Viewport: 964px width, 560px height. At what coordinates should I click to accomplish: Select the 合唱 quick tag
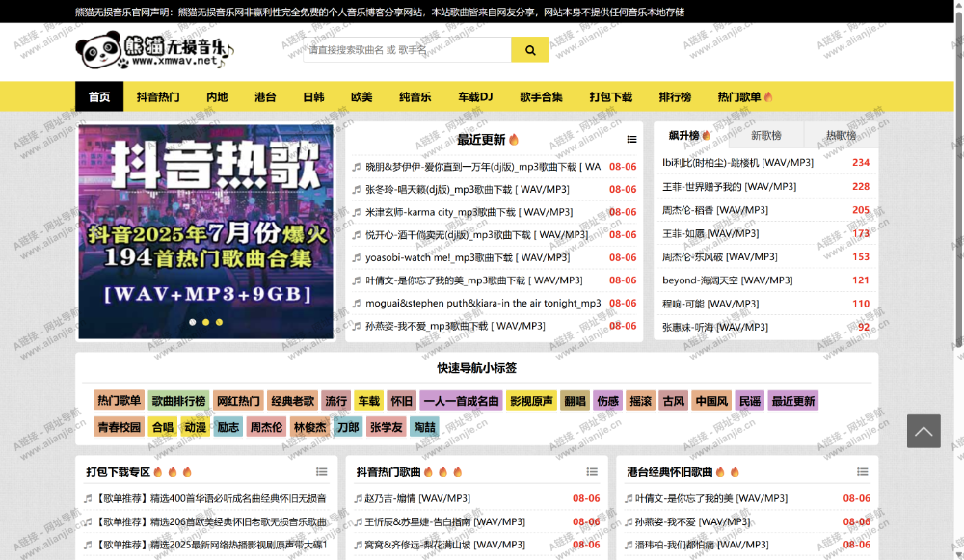163,427
